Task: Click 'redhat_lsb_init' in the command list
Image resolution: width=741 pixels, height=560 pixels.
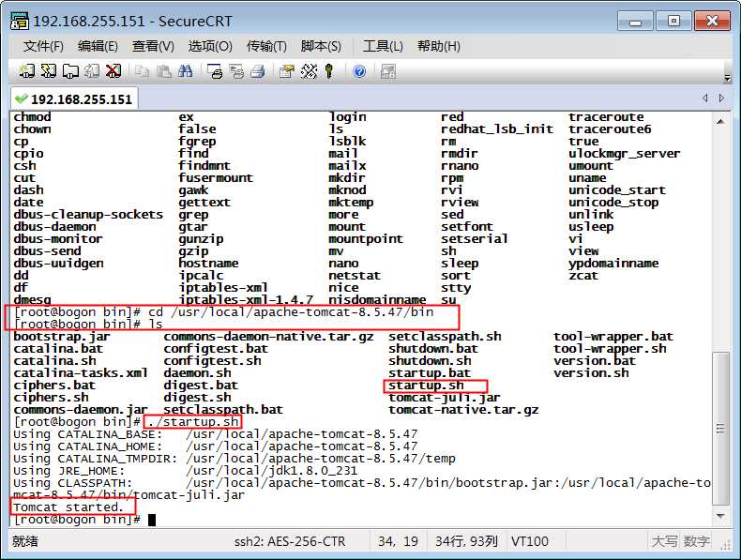Action: pyautogui.click(x=497, y=129)
